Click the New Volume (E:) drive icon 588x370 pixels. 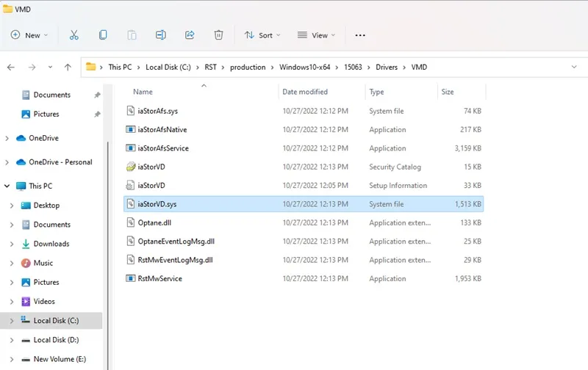26,360
